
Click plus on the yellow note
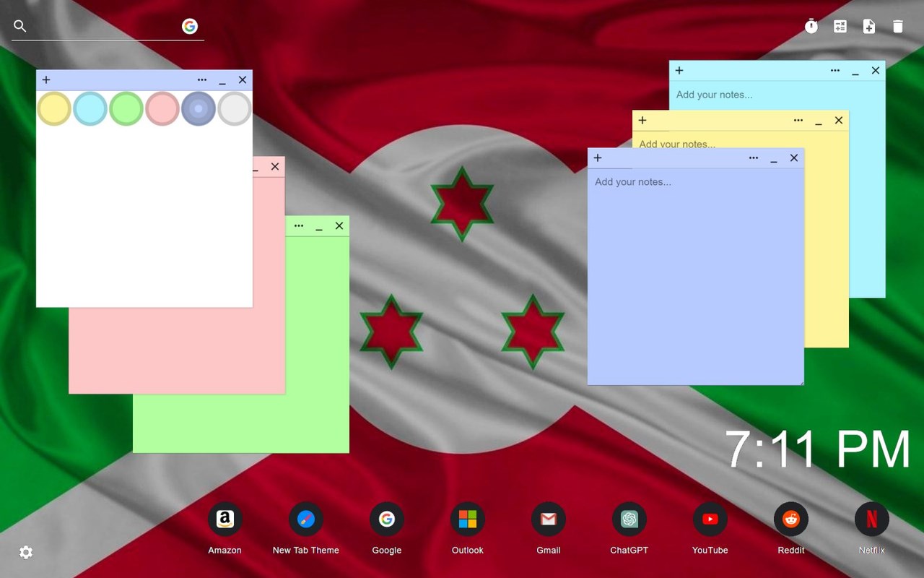coord(642,121)
